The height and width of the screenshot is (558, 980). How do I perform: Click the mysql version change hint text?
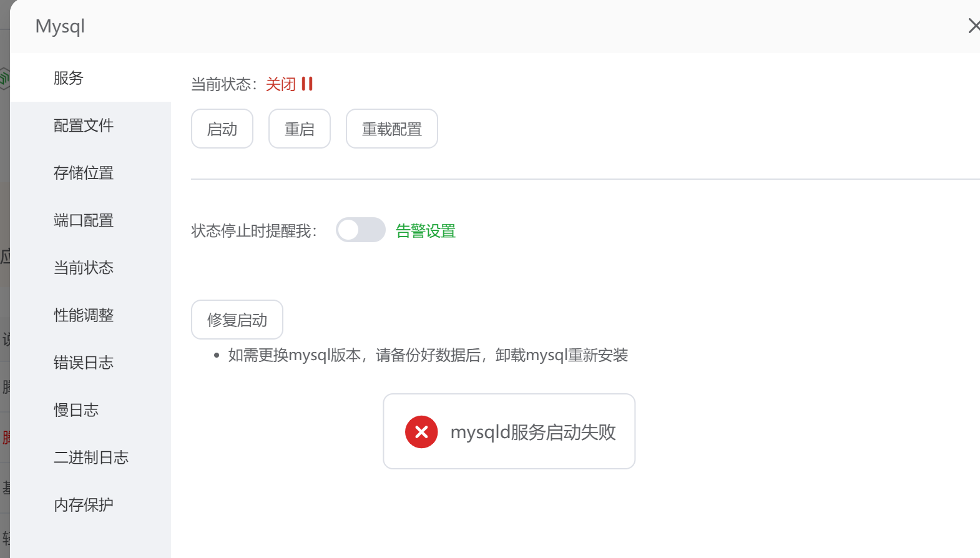tap(428, 355)
